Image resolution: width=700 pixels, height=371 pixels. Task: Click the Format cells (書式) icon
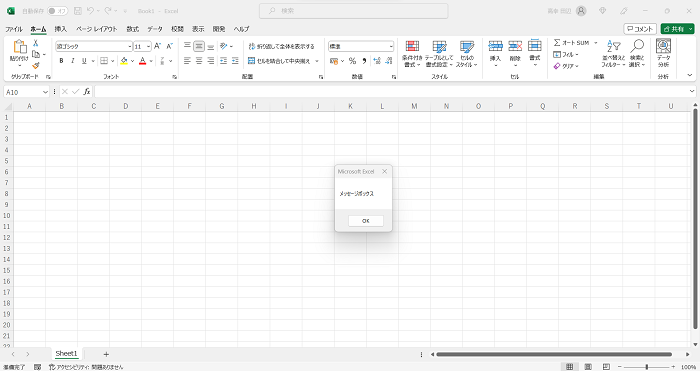pyautogui.click(x=534, y=46)
